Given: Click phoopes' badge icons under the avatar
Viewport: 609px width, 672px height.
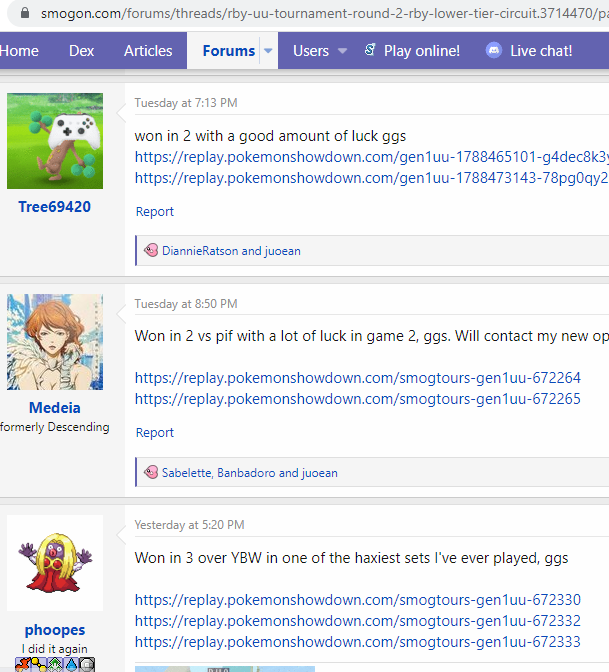Looking at the screenshot, I should (x=55, y=665).
